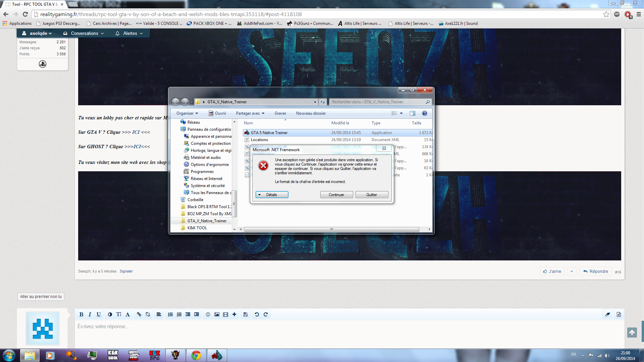Open Organiser dropdown in Explorer
The image size is (644, 362).
point(187,113)
